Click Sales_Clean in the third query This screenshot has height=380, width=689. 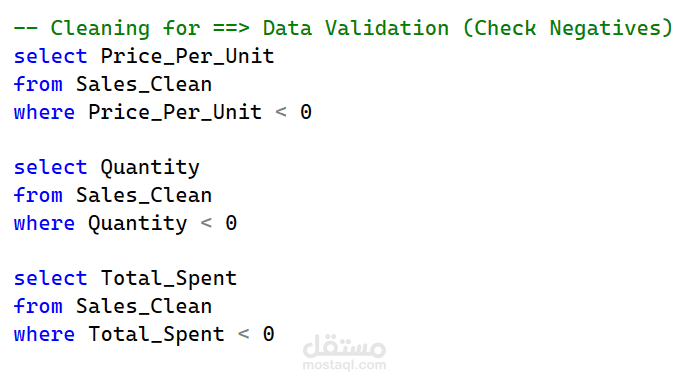[144, 307]
